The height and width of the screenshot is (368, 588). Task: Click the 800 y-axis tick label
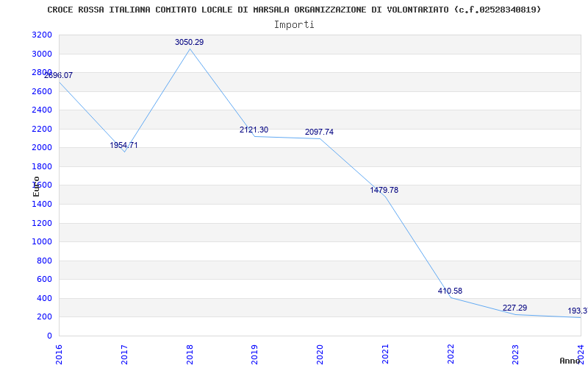pos(45,261)
